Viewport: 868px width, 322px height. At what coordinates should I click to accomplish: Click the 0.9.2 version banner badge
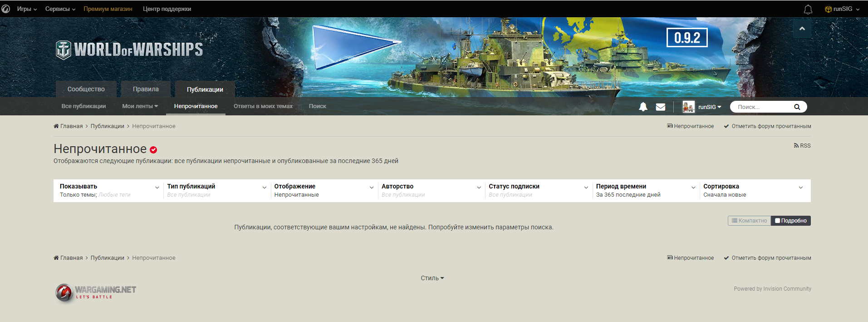pyautogui.click(x=687, y=38)
